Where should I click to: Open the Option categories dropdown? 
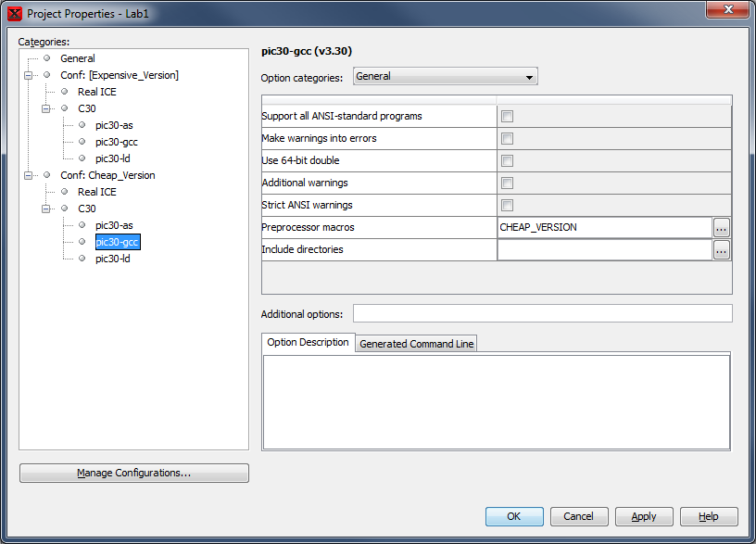click(445, 77)
